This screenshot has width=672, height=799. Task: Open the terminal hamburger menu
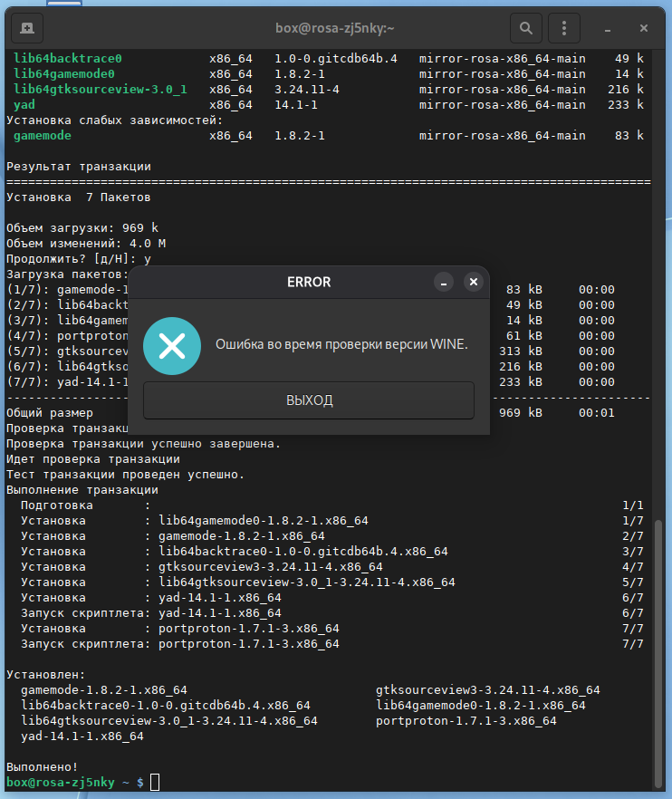(567, 28)
